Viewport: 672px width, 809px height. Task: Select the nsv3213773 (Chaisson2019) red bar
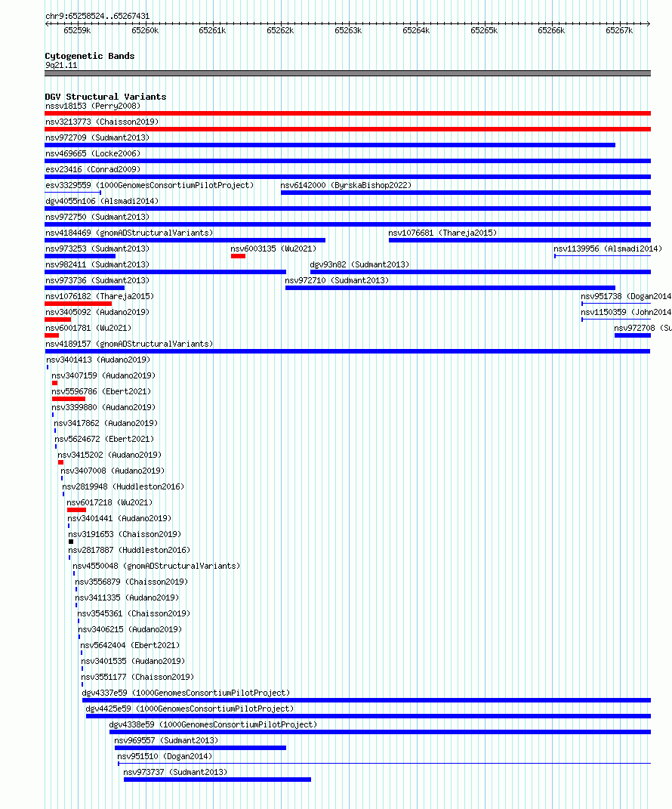[x=347, y=129]
